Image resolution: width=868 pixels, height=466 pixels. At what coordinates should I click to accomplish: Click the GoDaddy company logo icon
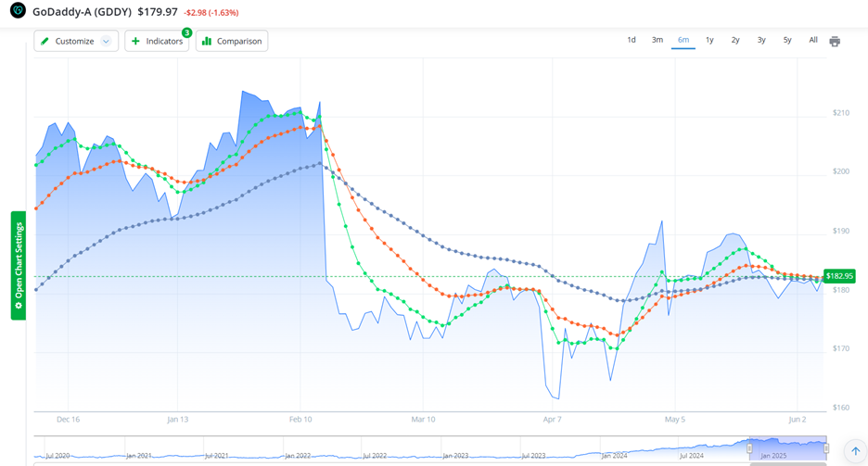click(18, 11)
